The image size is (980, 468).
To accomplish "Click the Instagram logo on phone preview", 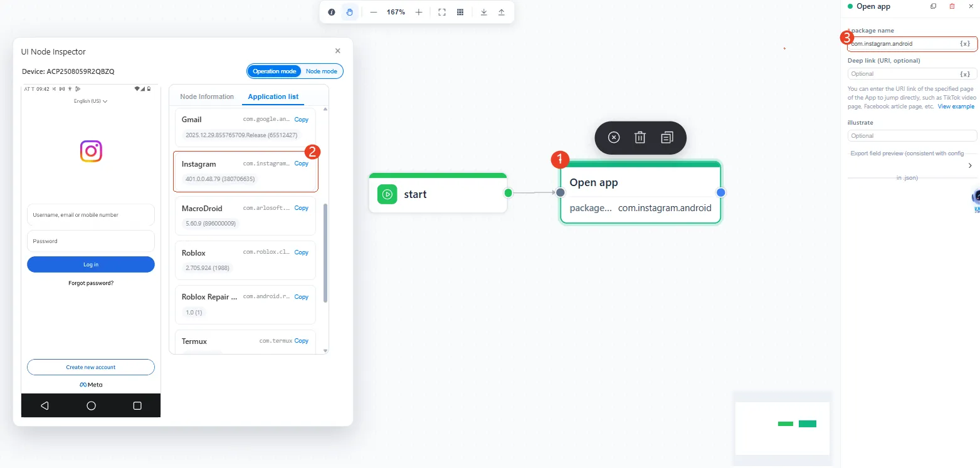I will pos(91,152).
